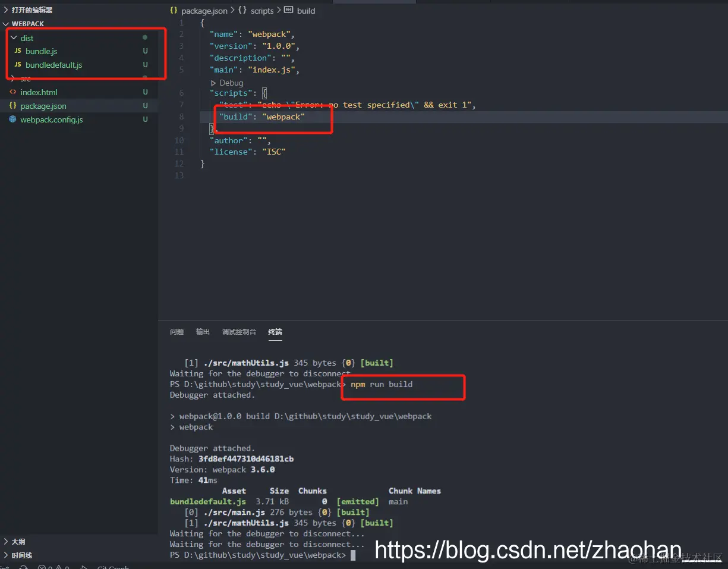
Task: Click the ./src/main.js 276 bytes line
Action: point(277,512)
